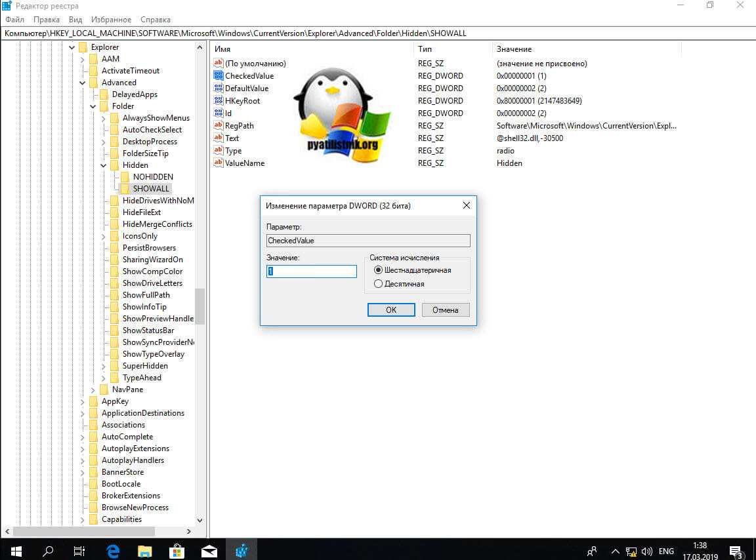Collapse the Advanced tree node
756x560 pixels.
point(83,83)
